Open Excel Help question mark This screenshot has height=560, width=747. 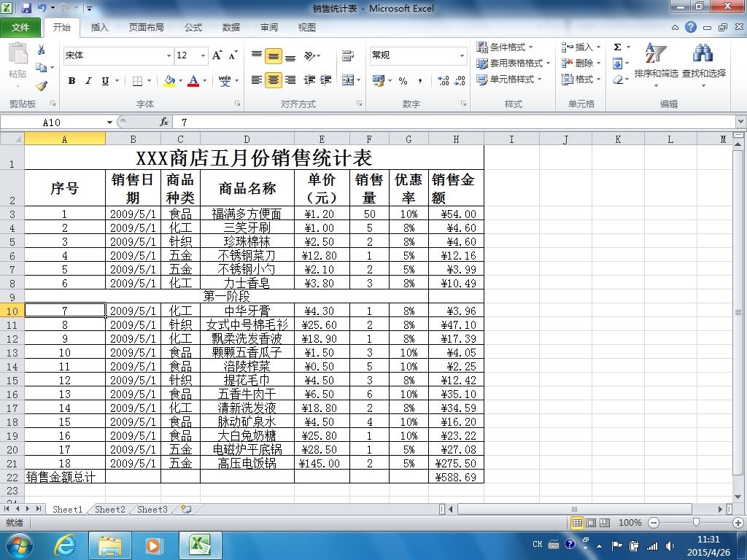click(691, 27)
